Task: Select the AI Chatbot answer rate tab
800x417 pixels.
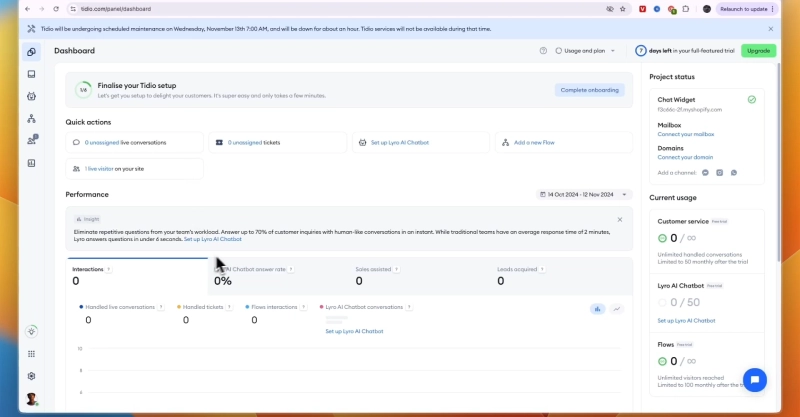Action: pos(279,277)
